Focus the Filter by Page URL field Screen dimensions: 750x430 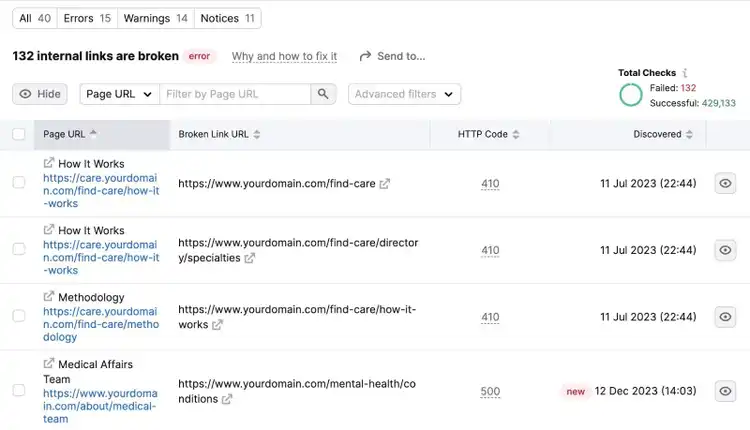[x=235, y=94]
